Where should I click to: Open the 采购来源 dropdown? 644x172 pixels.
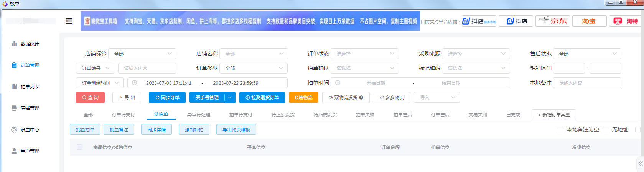(x=476, y=54)
